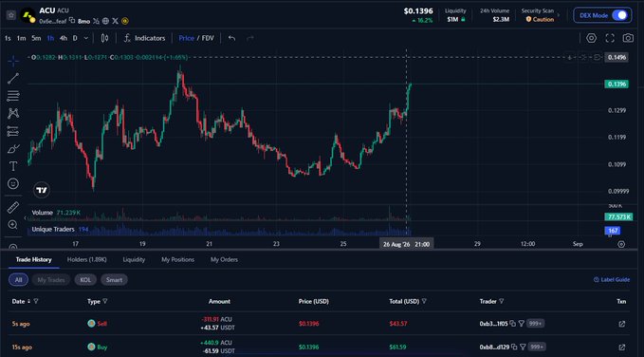The height and width of the screenshot is (357, 644).
Task: Enter fullscreen chart mode
Action: (610, 38)
